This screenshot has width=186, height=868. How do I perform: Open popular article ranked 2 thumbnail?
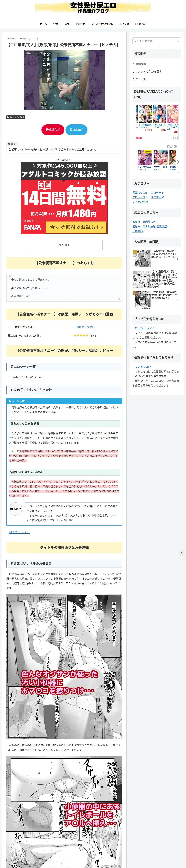[142, 279]
